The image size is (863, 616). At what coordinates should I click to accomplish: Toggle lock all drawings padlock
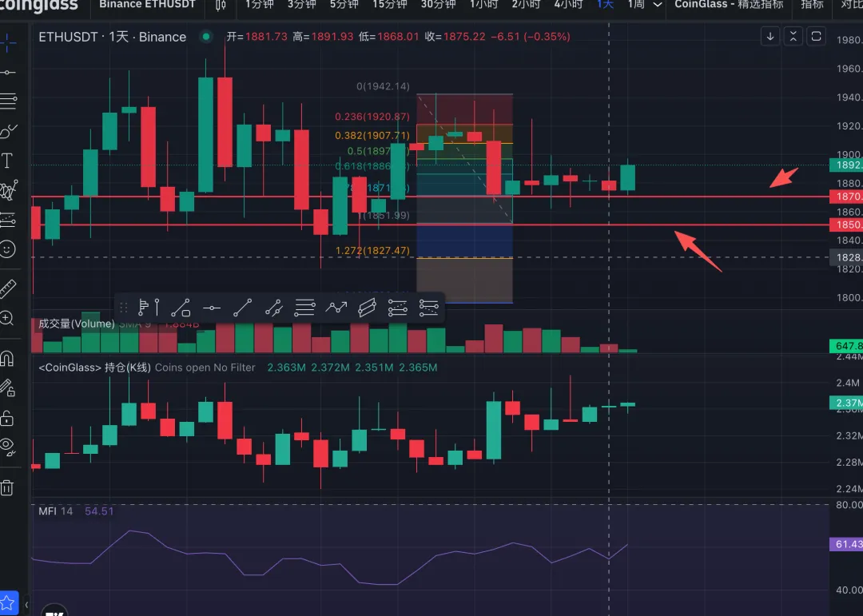pyautogui.click(x=7, y=419)
